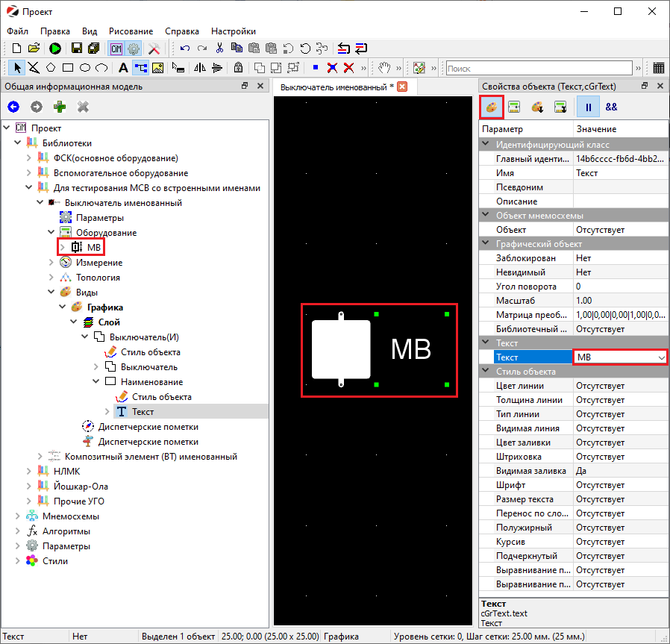Expand the МВ equipment tree node
Image resolution: width=670 pixels, height=644 pixels.
click(63, 247)
